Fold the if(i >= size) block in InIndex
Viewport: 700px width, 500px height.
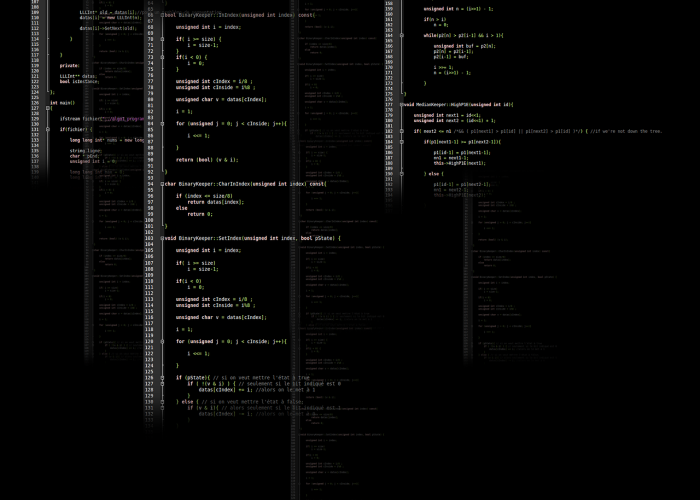pyautogui.click(x=162, y=39)
